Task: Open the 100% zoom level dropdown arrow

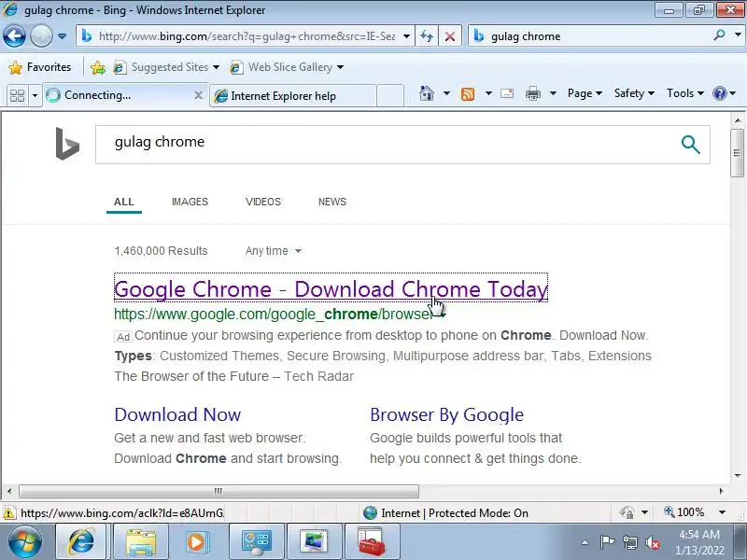Action: pyautogui.click(x=722, y=512)
